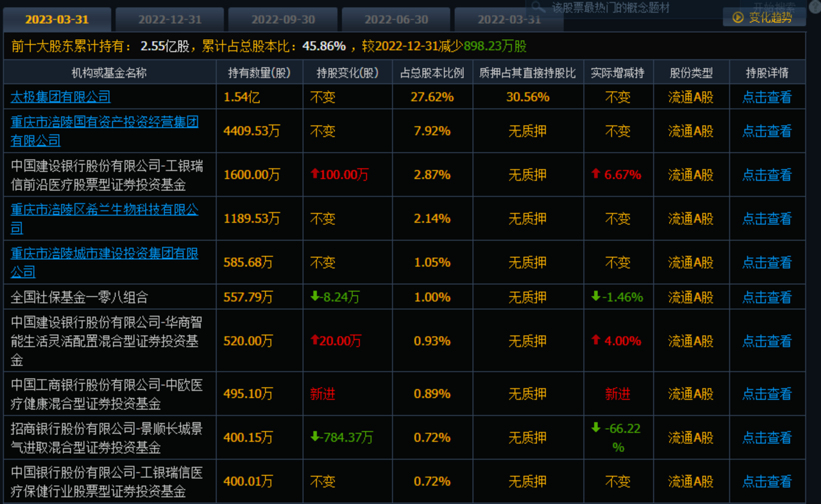Click the green down arrow by -66.22%
This screenshot has width=821, height=504.
click(x=596, y=427)
